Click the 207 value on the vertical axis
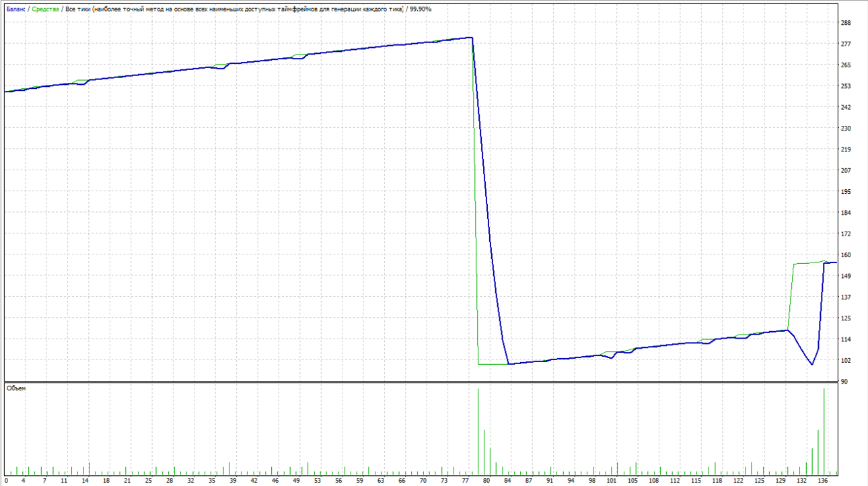Image resolution: width=868 pixels, height=486 pixels. pos(846,170)
